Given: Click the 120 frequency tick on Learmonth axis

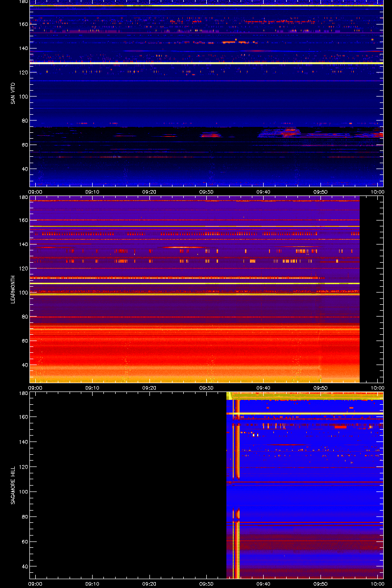Looking at the screenshot, I should coord(23,269).
